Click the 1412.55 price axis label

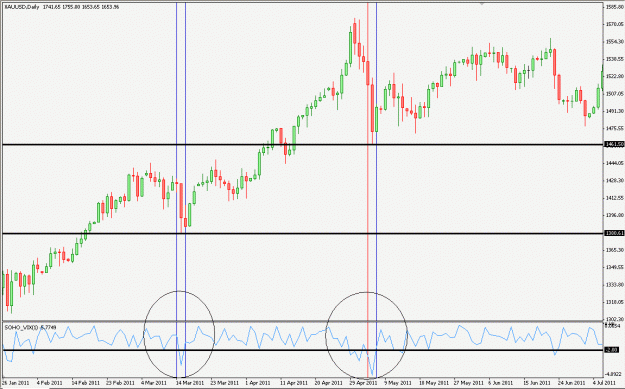point(615,198)
